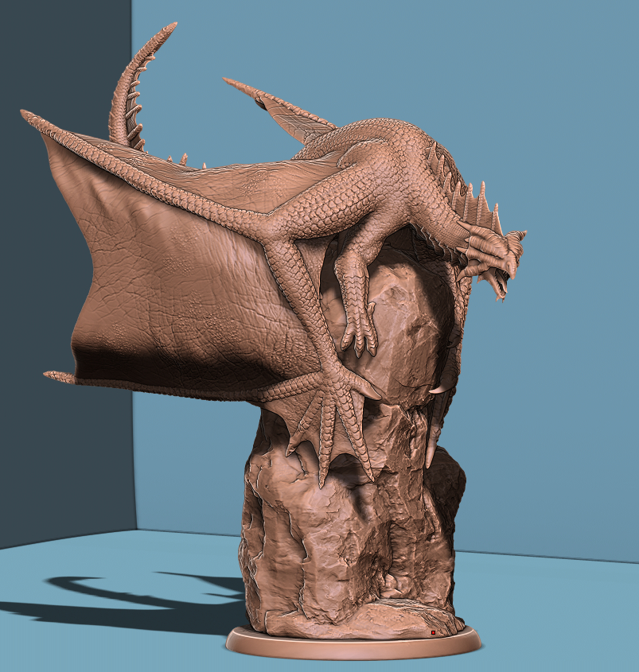Click the blue floor at right
Screen dimensions: 639x672
pos(557,612)
